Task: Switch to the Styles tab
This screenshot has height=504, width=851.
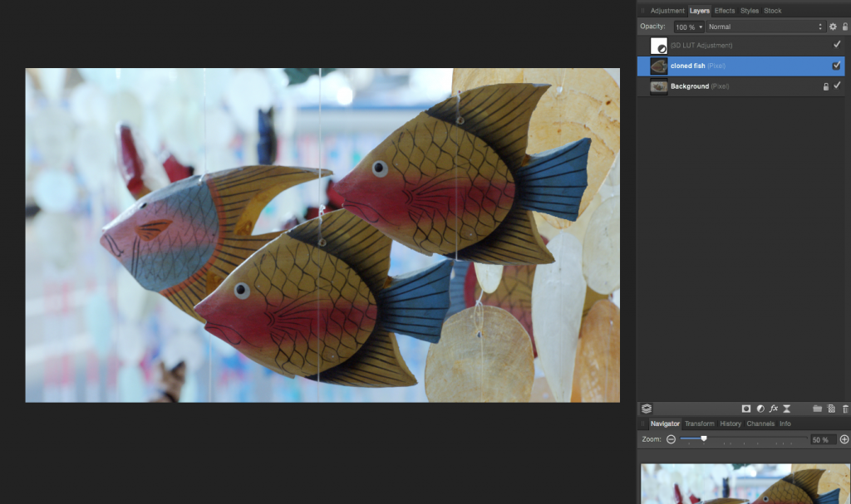Action: coord(750,11)
